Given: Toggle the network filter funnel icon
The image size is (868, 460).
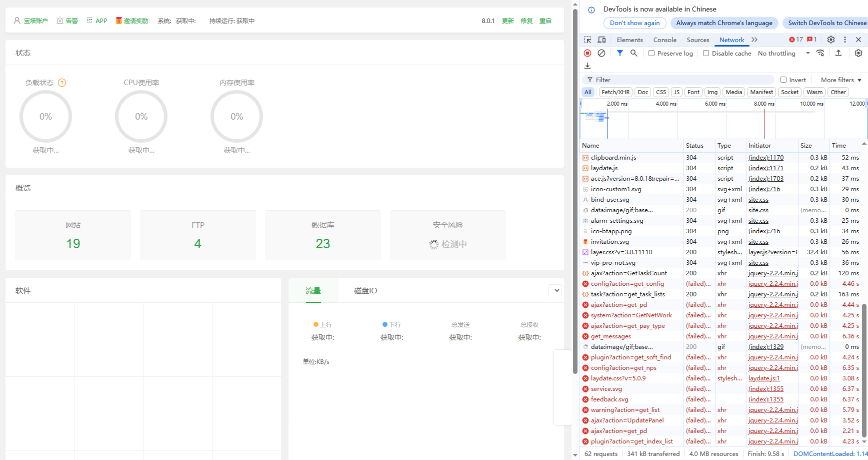Looking at the screenshot, I should 619,53.
